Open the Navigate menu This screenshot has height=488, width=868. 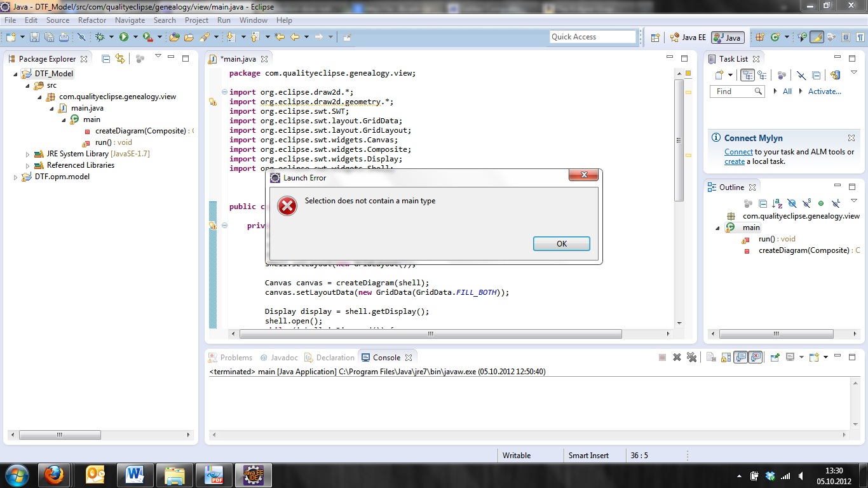coord(130,20)
